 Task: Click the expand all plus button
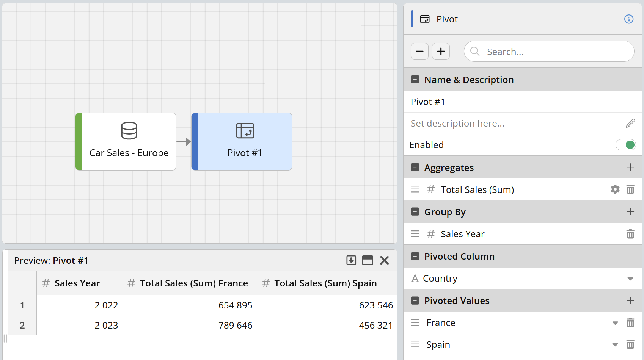(441, 51)
